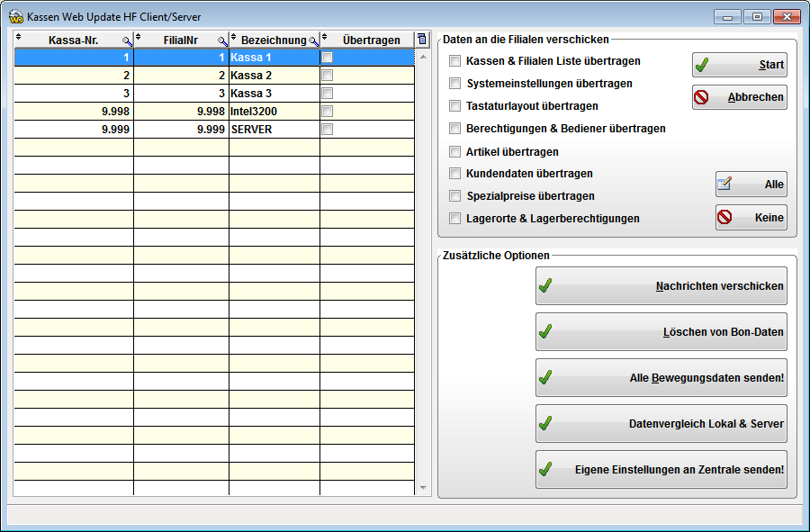This screenshot has height=532, width=810.
Task: Click the application icon in title bar
Action: (x=16, y=16)
